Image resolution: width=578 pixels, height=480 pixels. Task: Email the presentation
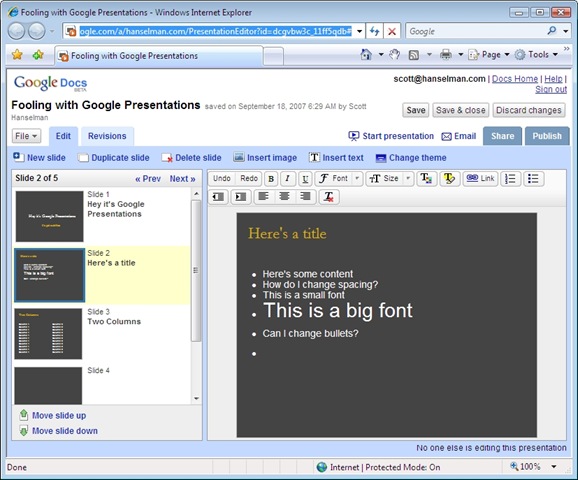tap(459, 136)
